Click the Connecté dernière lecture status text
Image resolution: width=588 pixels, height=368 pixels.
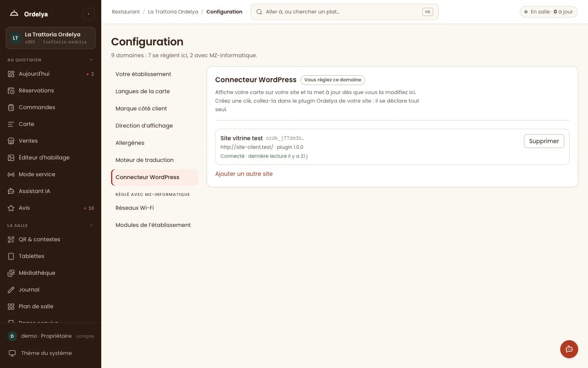click(264, 156)
